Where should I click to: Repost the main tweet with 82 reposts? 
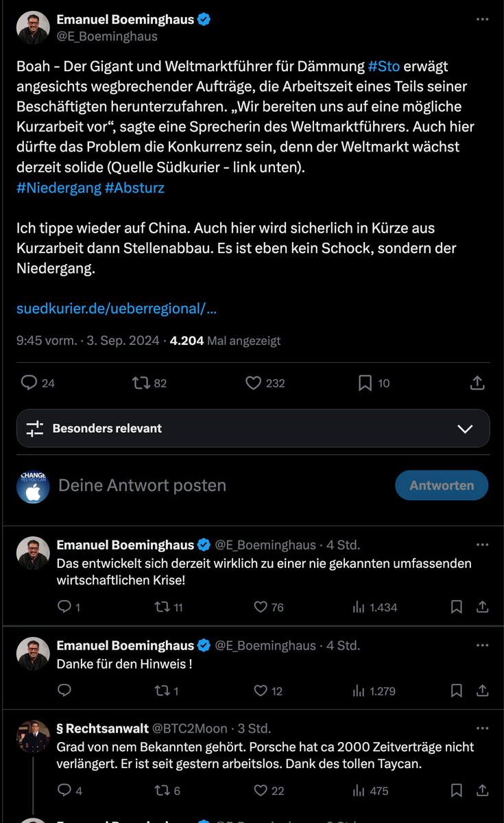(141, 383)
